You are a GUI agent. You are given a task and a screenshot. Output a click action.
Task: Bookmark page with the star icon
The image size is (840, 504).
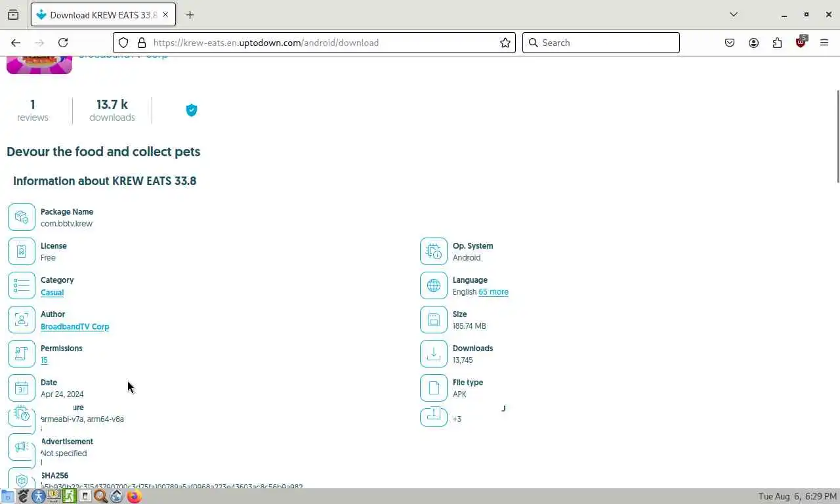(505, 43)
